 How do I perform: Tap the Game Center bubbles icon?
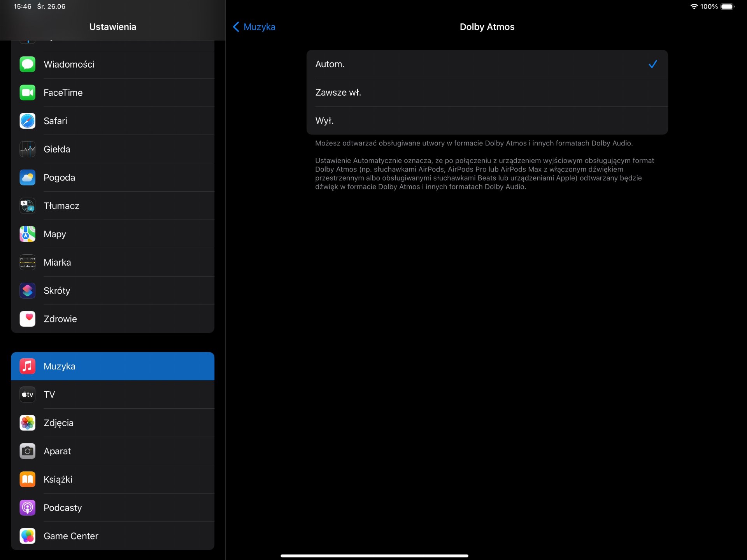point(28,536)
